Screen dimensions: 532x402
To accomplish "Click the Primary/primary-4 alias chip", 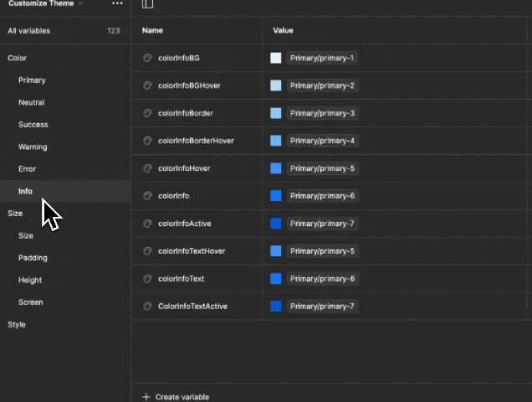I will (x=323, y=141).
